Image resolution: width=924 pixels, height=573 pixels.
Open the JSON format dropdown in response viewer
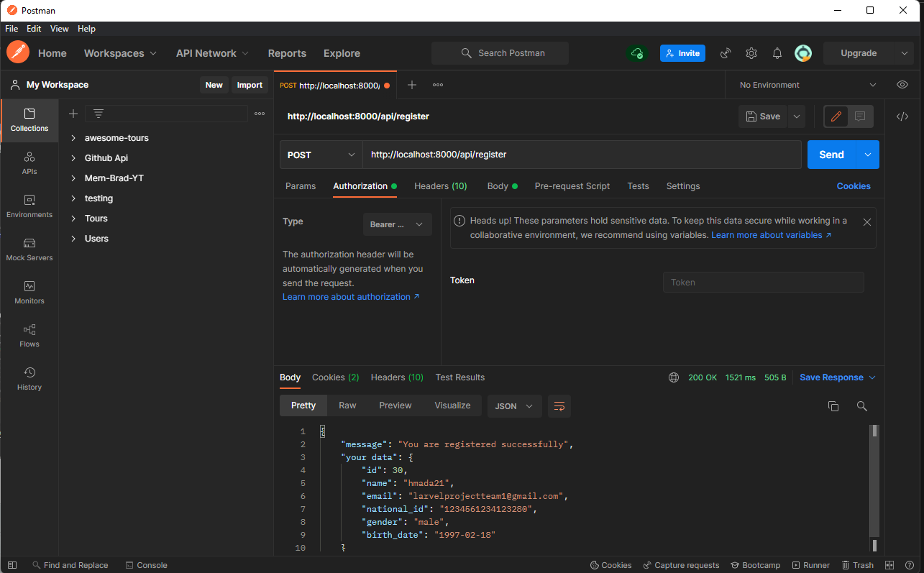tap(514, 405)
